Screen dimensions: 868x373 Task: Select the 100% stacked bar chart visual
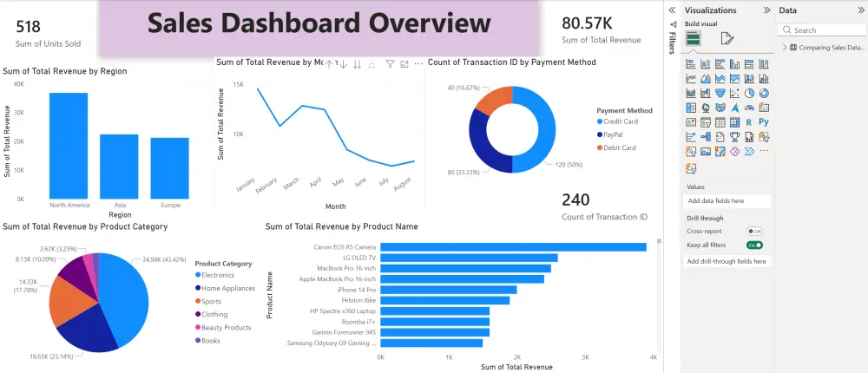click(x=750, y=64)
